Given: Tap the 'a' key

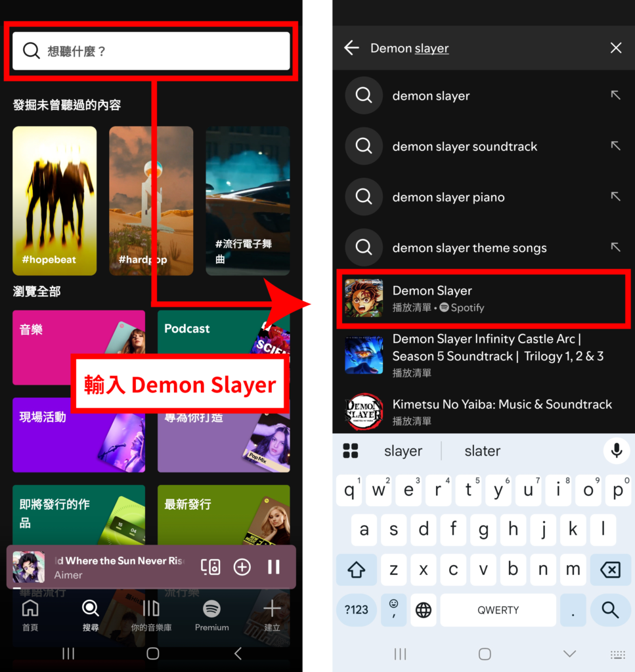Looking at the screenshot, I should 364,530.
